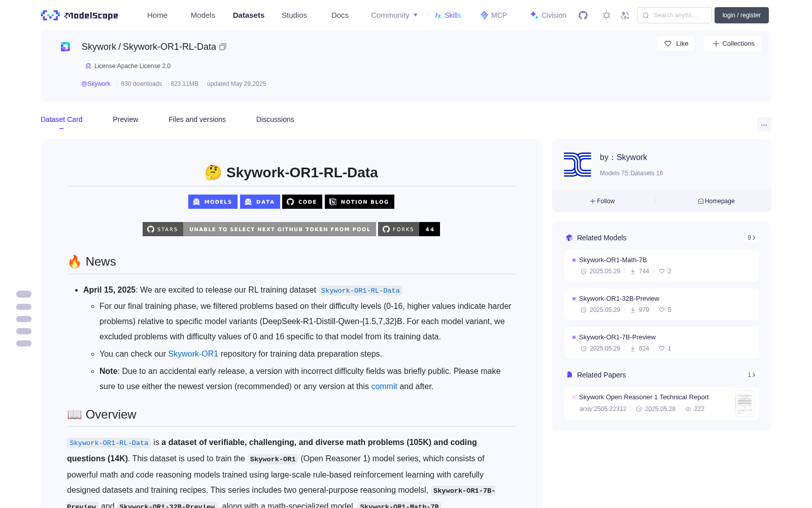Expand the Related Papers list arrow
812x508 pixels.
[x=752, y=375]
